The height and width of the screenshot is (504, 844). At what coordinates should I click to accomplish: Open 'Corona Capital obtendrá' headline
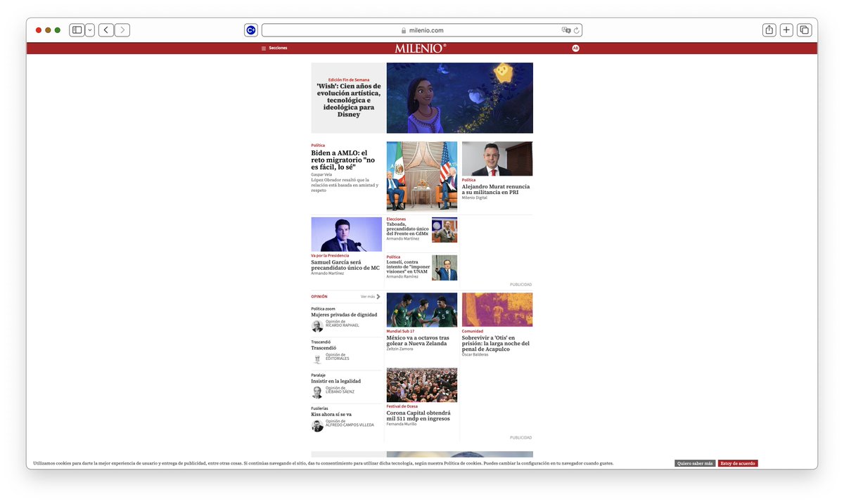coord(418,415)
